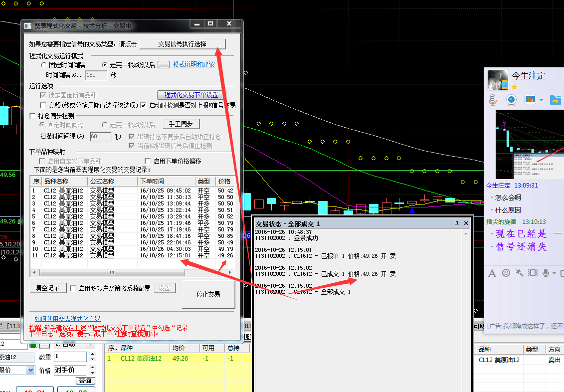The width and height of the screenshot is (564, 392).
Task: Click the 手工同步 button
Action: [181, 124]
